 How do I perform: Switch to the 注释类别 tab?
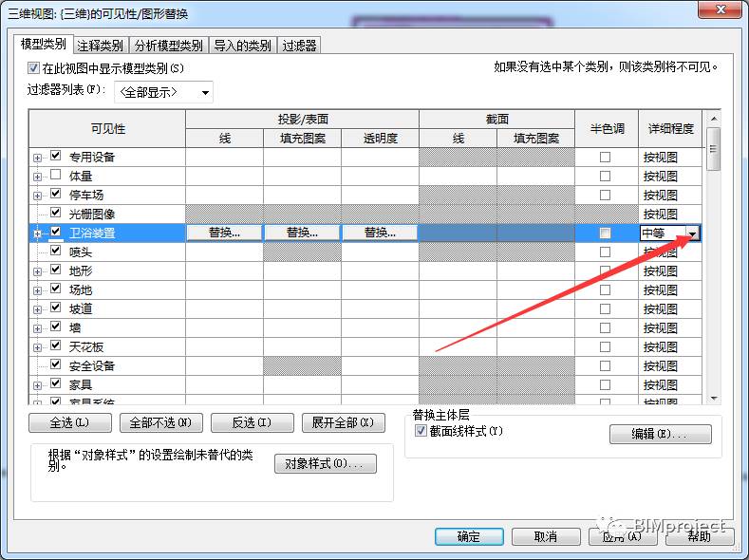coord(100,46)
